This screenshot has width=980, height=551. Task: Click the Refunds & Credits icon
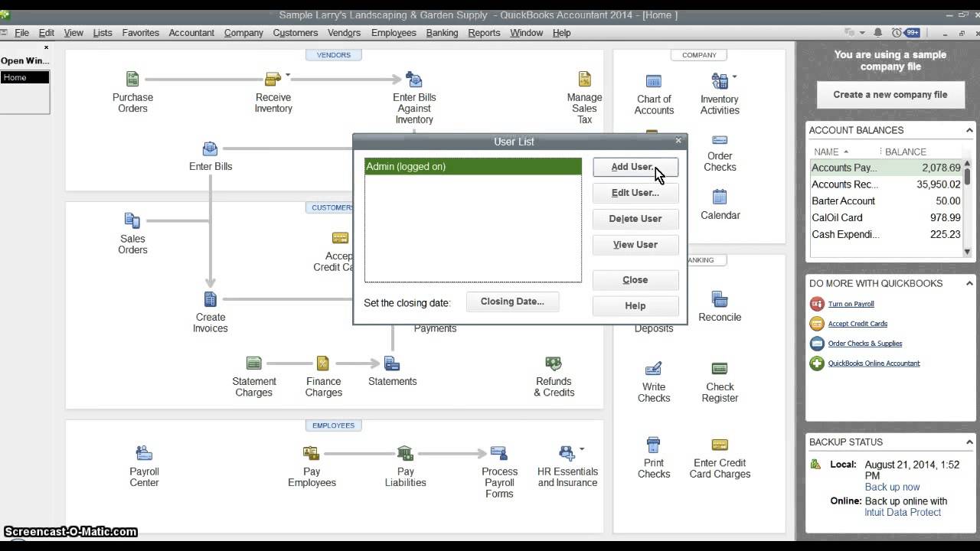pyautogui.click(x=553, y=363)
